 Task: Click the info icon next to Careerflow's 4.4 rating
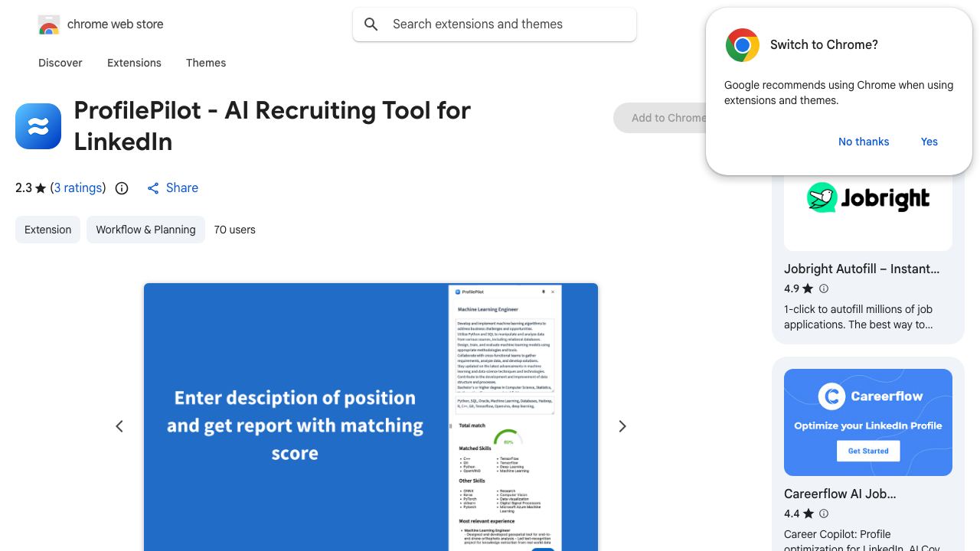click(824, 514)
